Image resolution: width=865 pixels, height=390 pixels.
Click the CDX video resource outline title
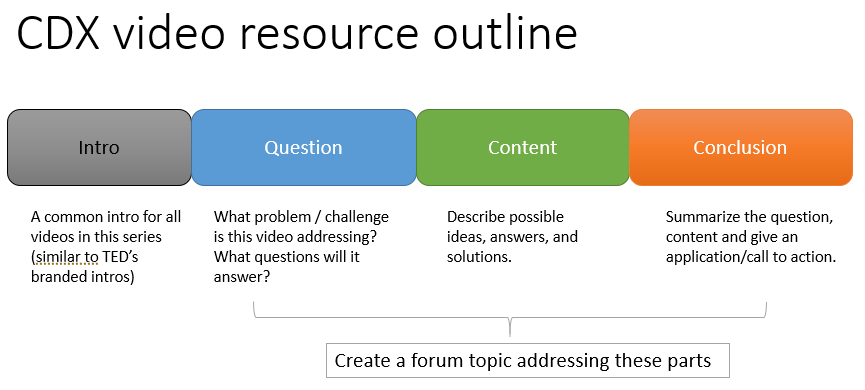pyautogui.click(x=297, y=33)
